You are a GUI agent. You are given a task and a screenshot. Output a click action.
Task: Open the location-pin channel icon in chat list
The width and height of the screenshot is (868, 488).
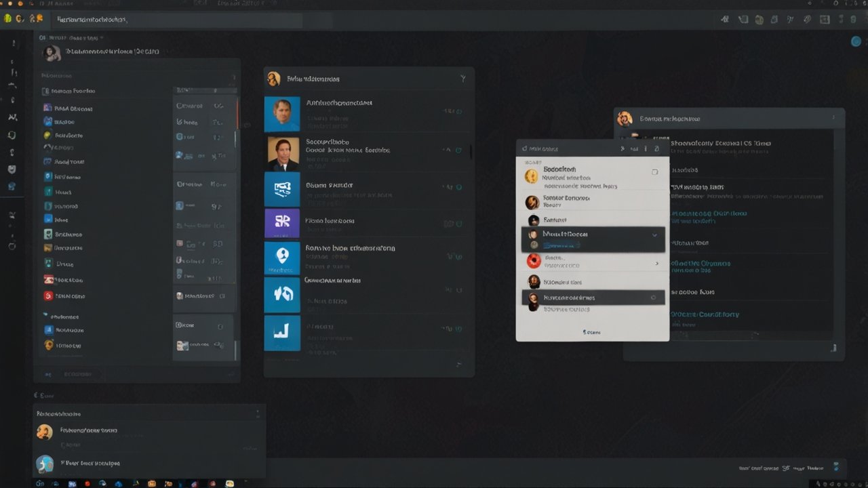click(x=283, y=258)
